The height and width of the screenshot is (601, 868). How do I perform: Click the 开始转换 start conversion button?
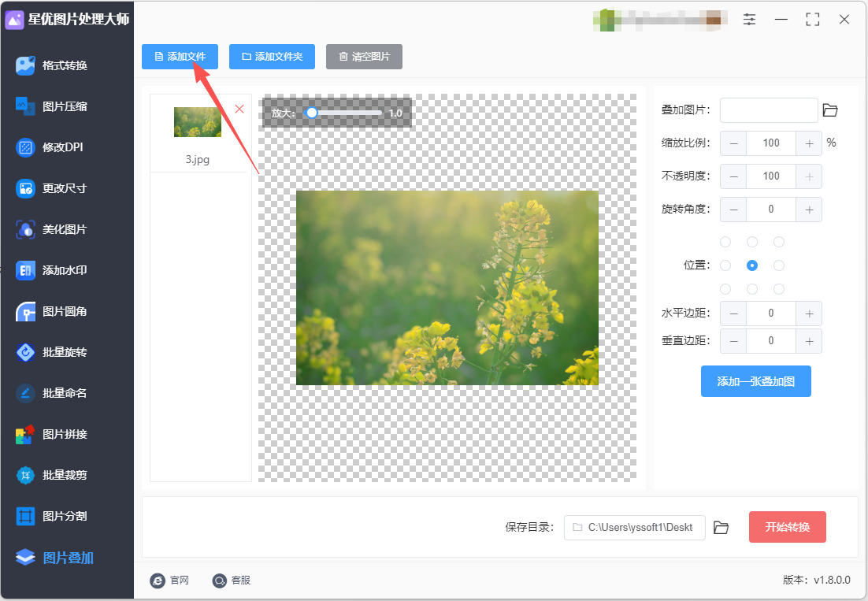pos(787,527)
